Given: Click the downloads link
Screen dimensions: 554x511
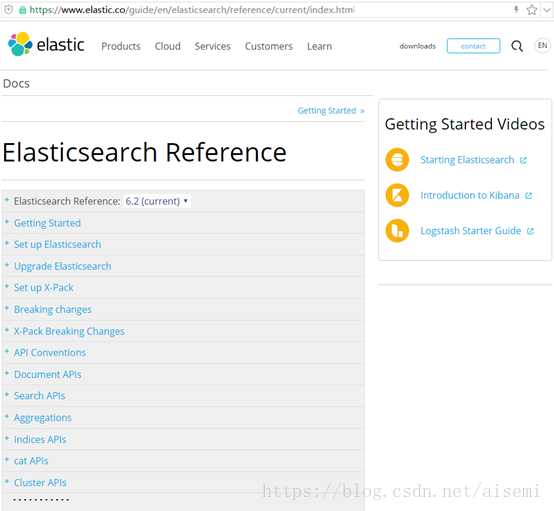Looking at the screenshot, I should (418, 46).
